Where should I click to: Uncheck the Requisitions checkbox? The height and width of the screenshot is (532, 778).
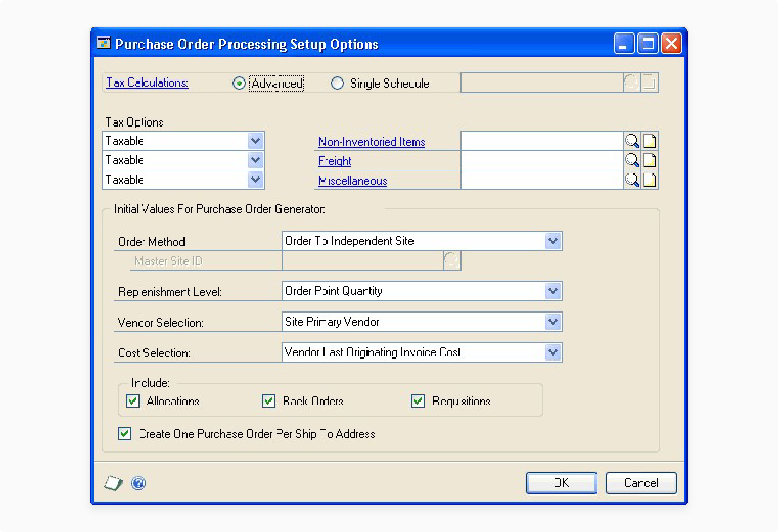point(418,401)
